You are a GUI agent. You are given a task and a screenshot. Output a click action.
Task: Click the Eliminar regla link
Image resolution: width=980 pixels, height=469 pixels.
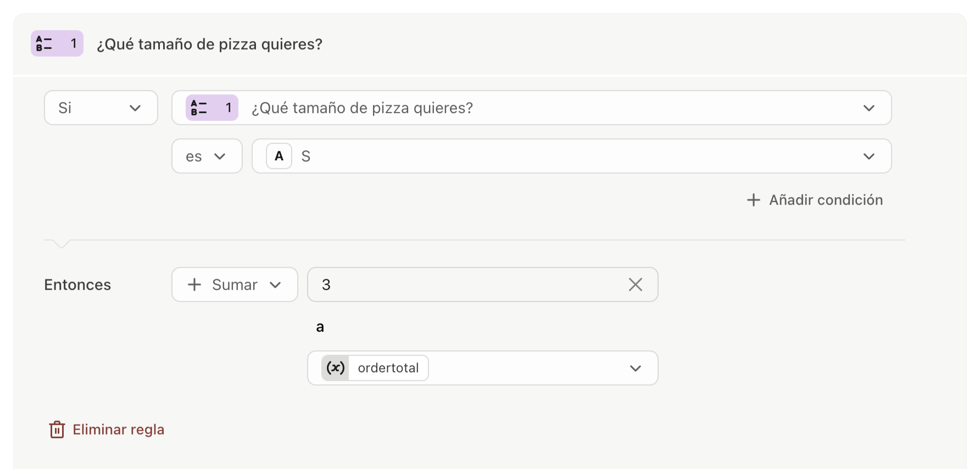tap(118, 429)
